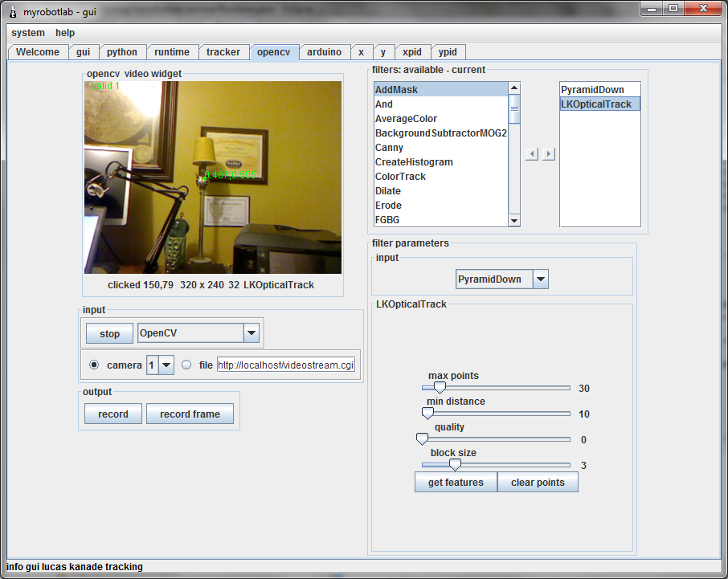
Task: Select Erode filter
Action: pyautogui.click(x=440, y=205)
